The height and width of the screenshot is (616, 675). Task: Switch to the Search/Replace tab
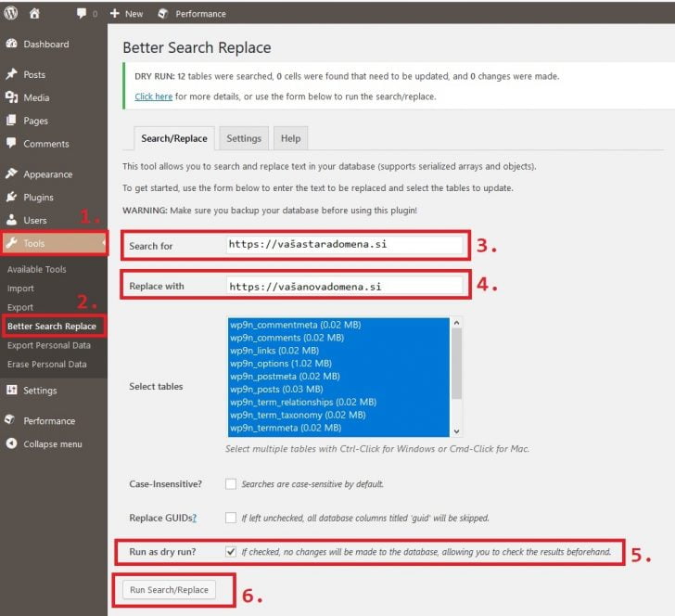[x=174, y=138]
